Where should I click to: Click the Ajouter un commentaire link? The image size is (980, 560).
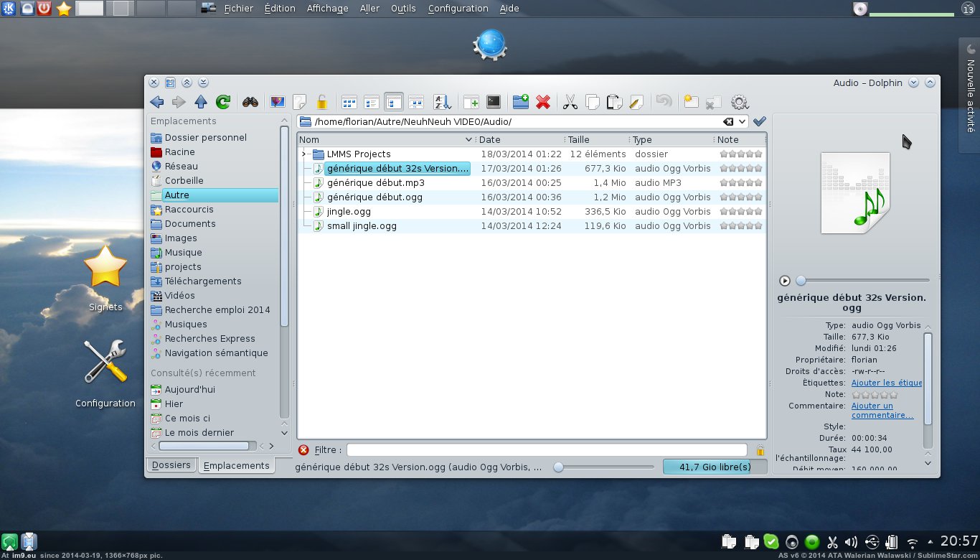882,411
